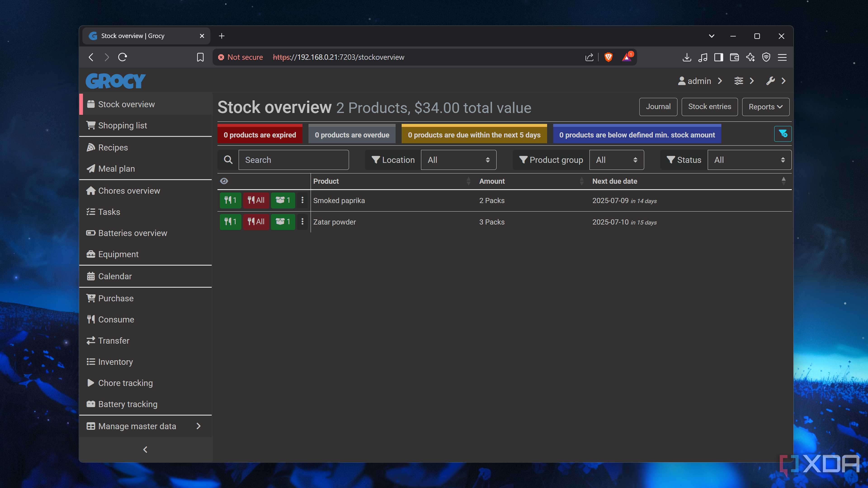Collapse the sidebar with left chevron
868x488 pixels.
(145, 450)
